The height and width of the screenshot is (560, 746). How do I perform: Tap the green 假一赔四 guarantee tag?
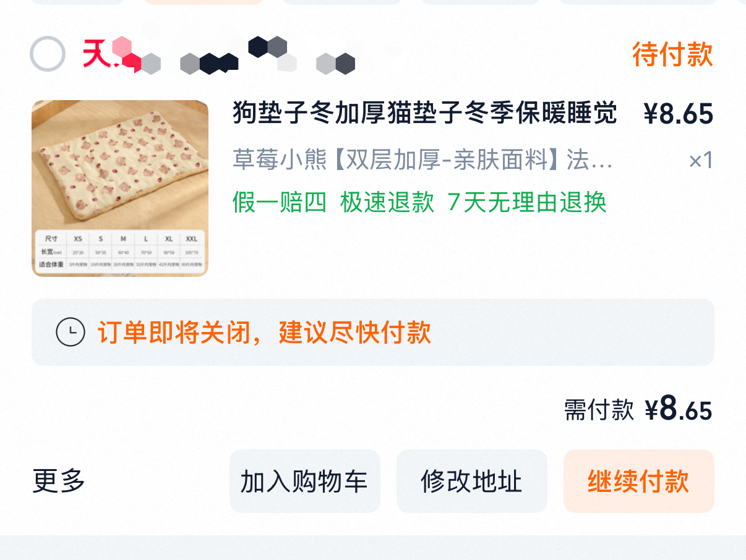point(280,202)
